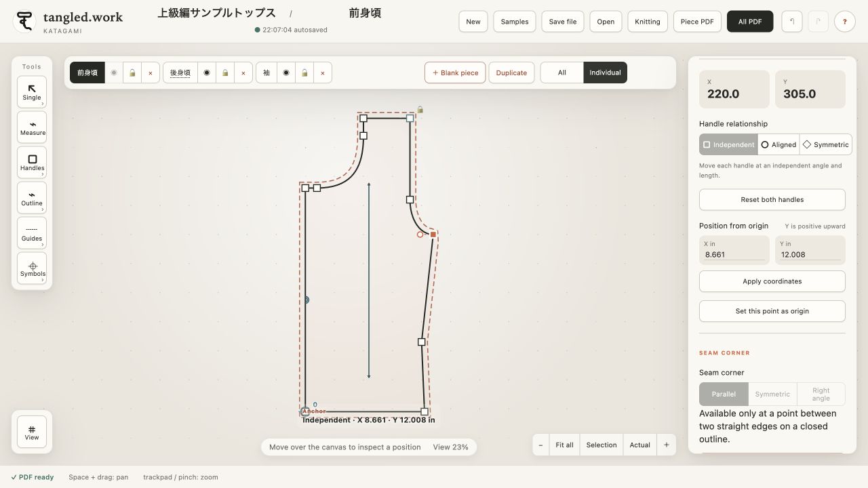Switch display mode to All
Image resolution: width=868 pixels, height=488 pixels.
tap(561, 73)
